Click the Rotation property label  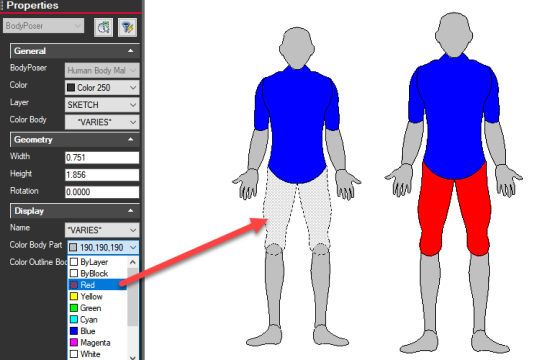point(24,191)
